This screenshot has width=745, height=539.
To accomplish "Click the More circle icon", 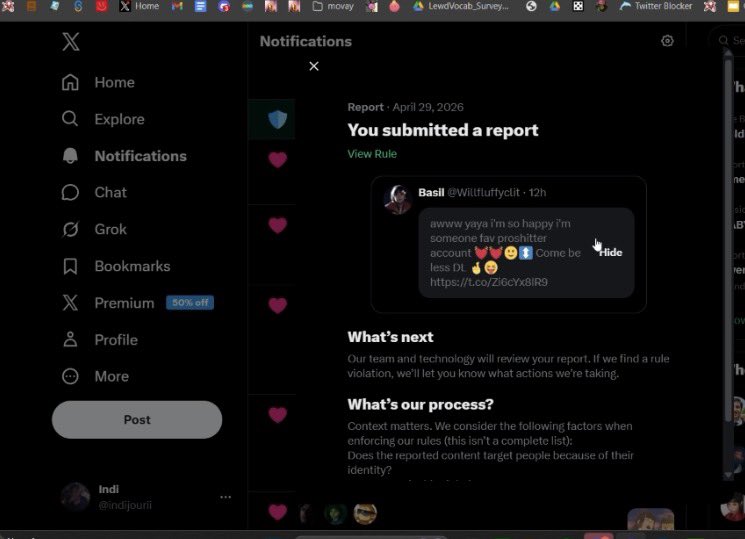I will click(x=70, y=376).
